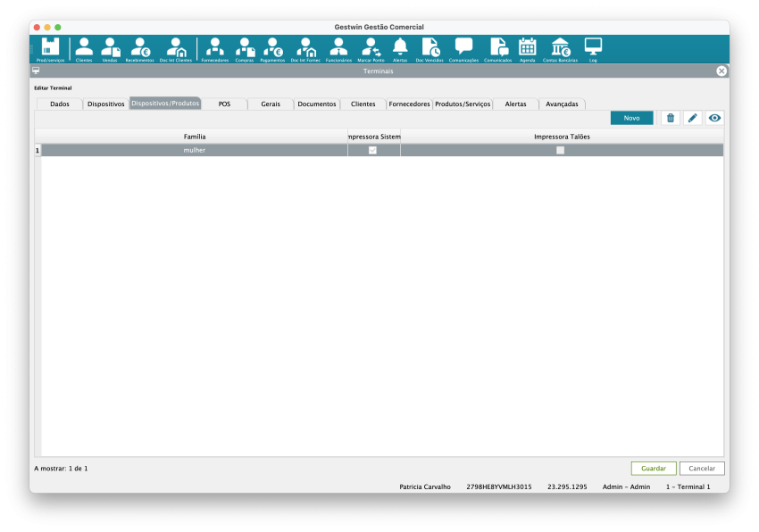759x532 pixels.
Task: Click the pencil edit icon
Action: [692, 118]
